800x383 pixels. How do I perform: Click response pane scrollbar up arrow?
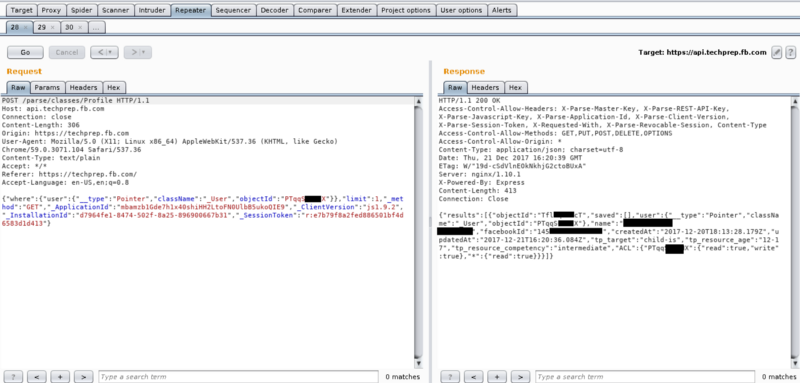(x=795, y=101)
